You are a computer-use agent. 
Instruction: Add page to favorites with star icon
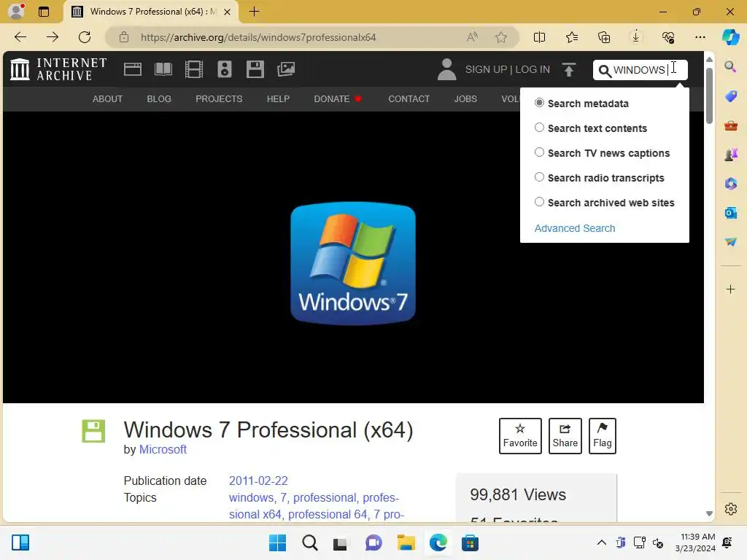[500, 37]
